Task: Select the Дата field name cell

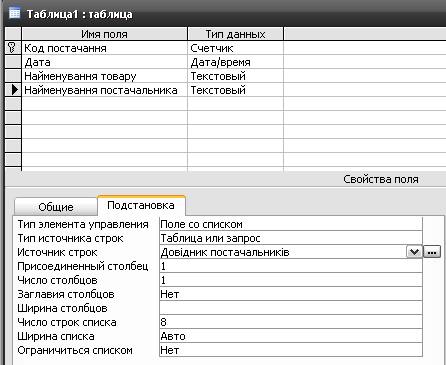Action: [x=104, y=62]
